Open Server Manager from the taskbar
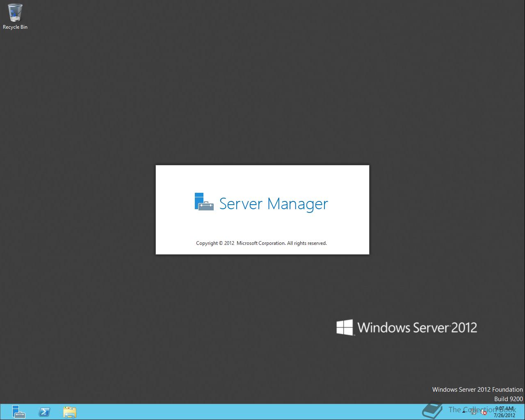 pyautogui.click(x=18, y=412)
